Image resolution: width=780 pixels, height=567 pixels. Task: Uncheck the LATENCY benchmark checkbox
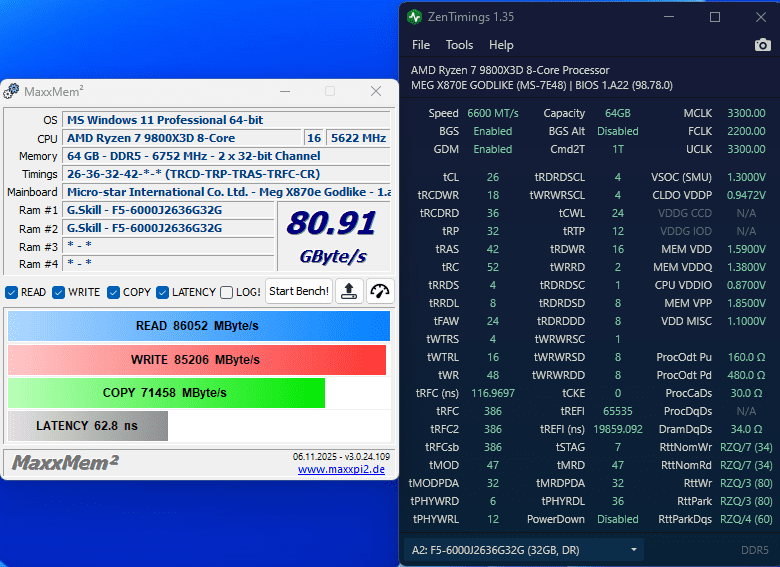tap(162, 292)
